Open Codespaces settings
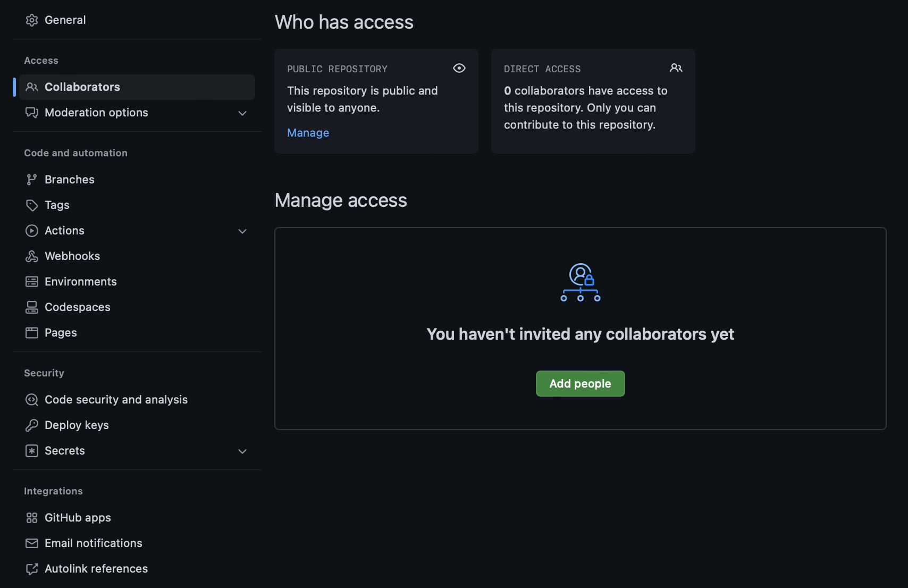Viewport: 908px width, 588px height. [137, 307]
